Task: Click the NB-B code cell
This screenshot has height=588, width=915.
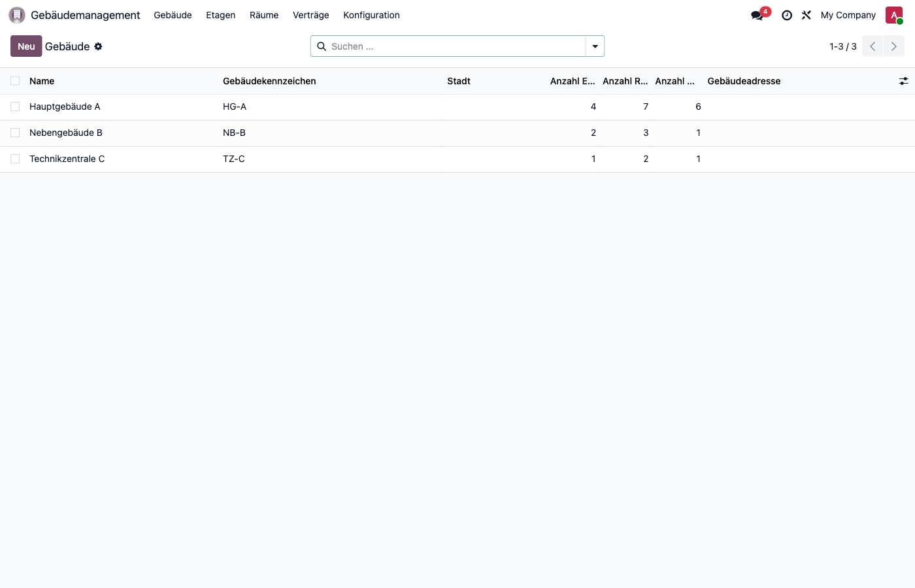Action: [234, 133]
